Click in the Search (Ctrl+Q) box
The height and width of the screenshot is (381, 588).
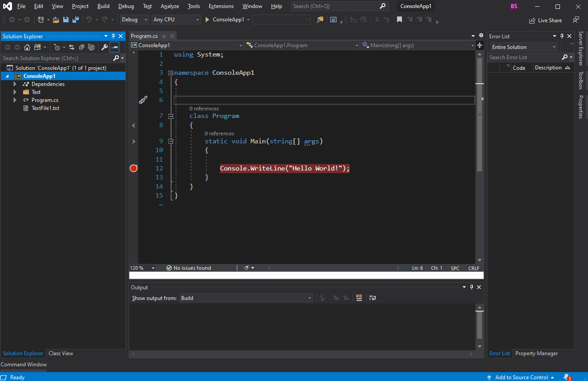coord(340,6)
